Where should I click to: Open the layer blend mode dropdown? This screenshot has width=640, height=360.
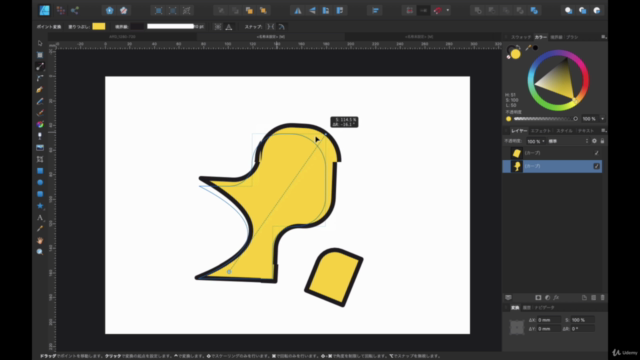click(x=569, y=141)
